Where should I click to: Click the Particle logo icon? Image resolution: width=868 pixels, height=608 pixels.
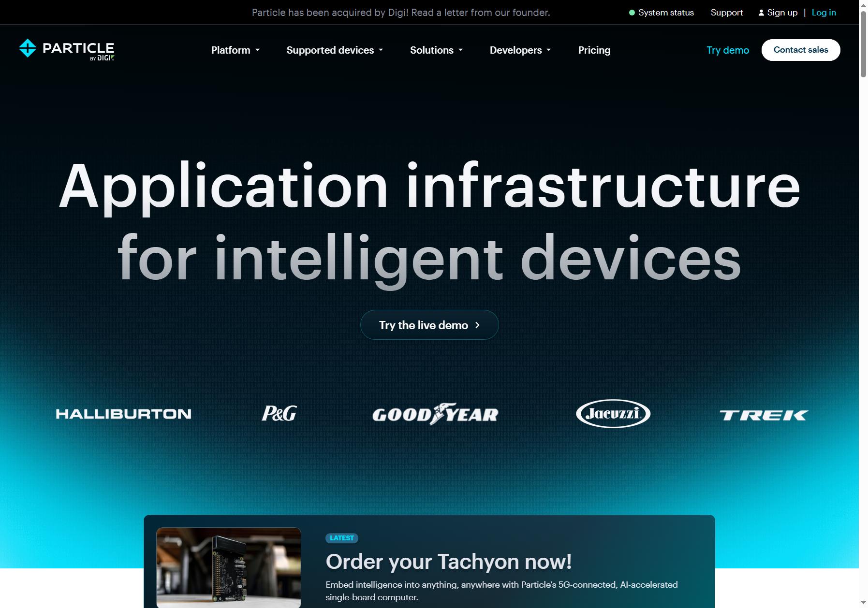[x=28, y=48]
